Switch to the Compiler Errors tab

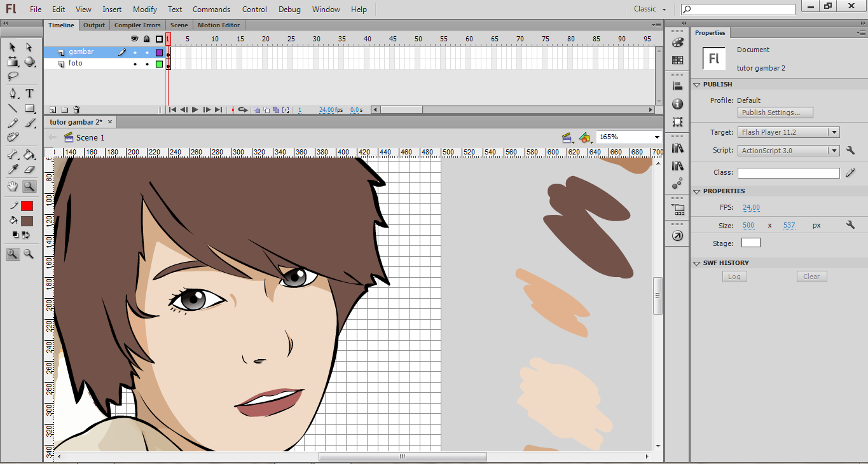point(137,25)
